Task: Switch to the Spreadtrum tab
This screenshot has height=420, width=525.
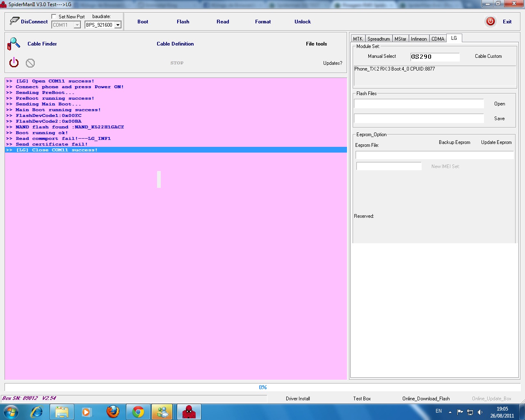Action: pos(379,39)
